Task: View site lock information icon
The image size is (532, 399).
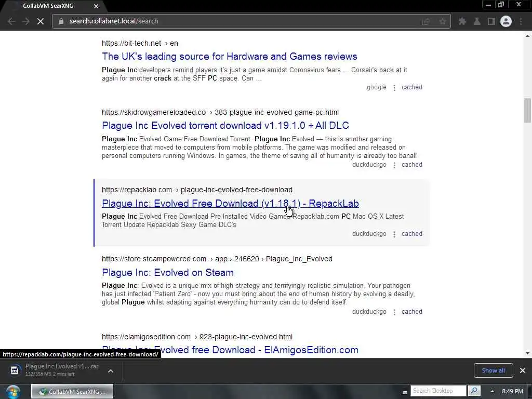Action: (61, 21)
